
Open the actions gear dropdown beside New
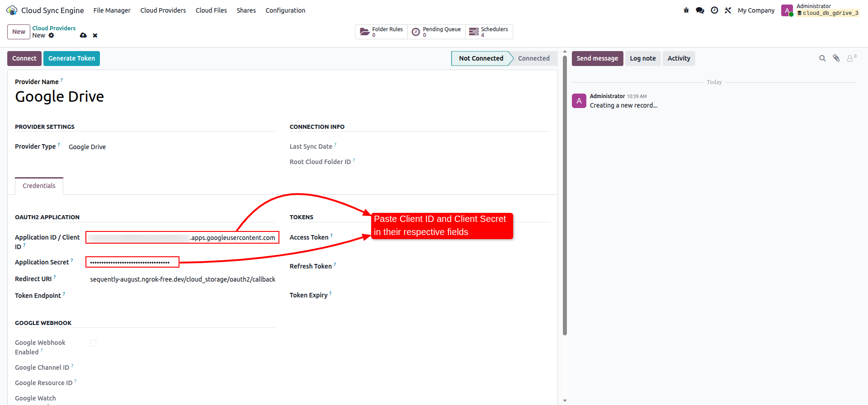coord(51,35)
